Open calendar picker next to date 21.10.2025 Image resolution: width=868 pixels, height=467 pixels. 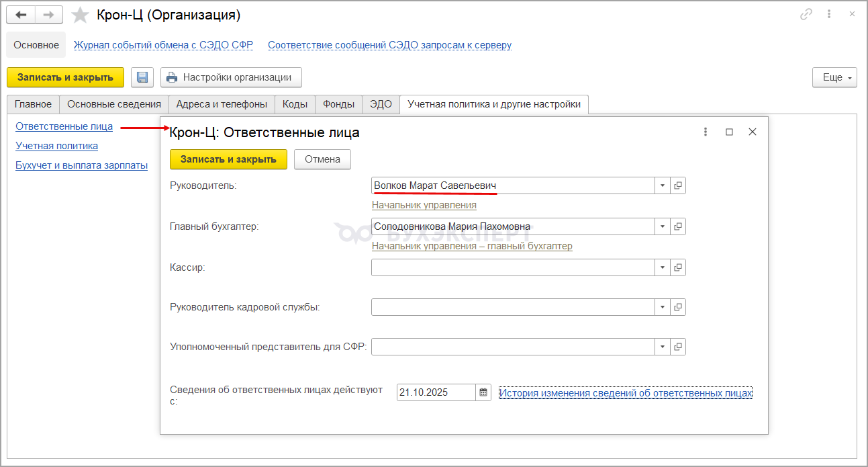(483, 392)
